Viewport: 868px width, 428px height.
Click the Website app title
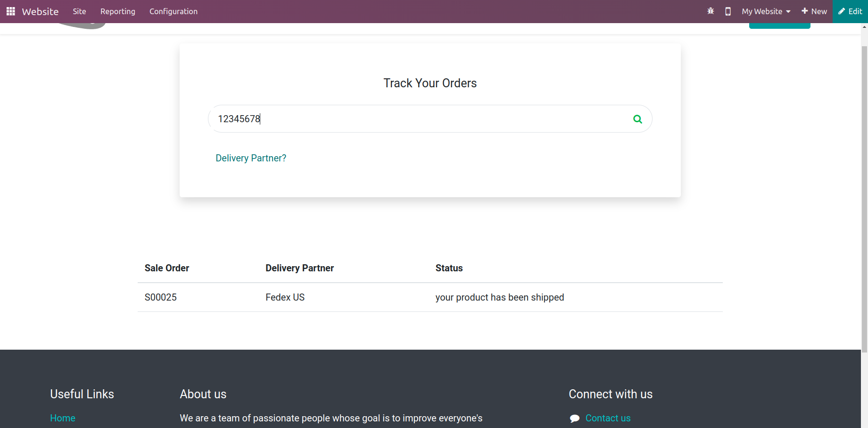click(40, 11)
